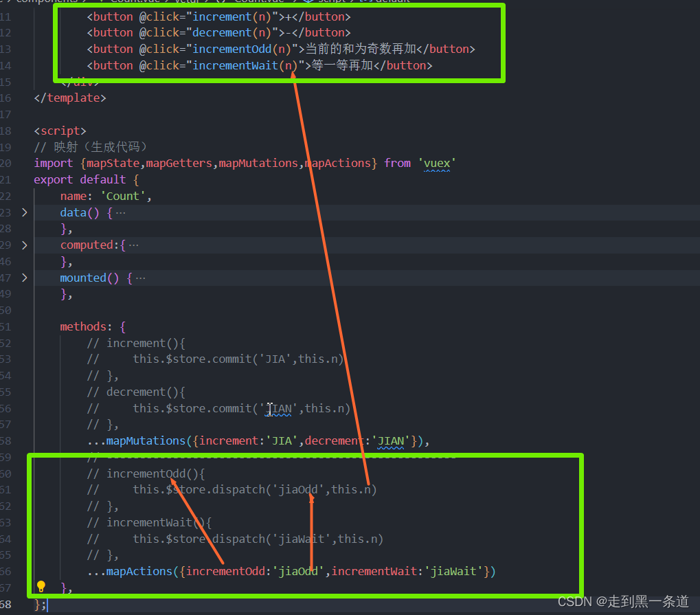
Task: Click the </template> closing tag
Action: (70, 98)
